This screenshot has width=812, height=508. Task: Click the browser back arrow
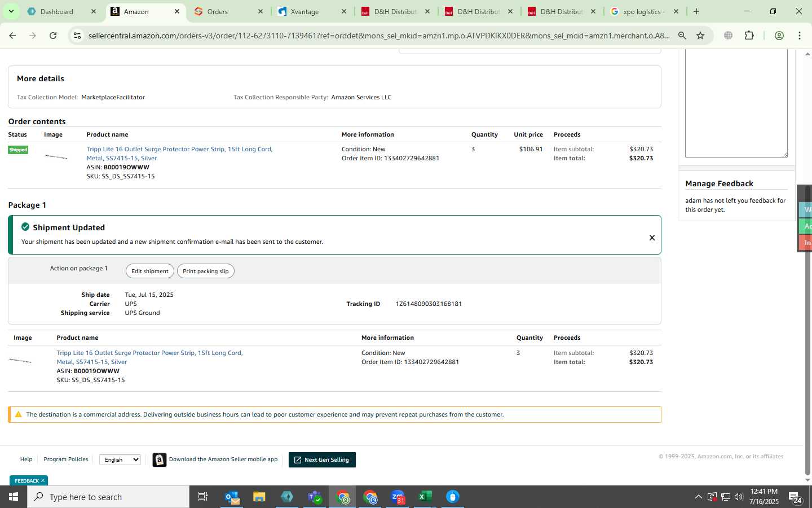point(12,36)
